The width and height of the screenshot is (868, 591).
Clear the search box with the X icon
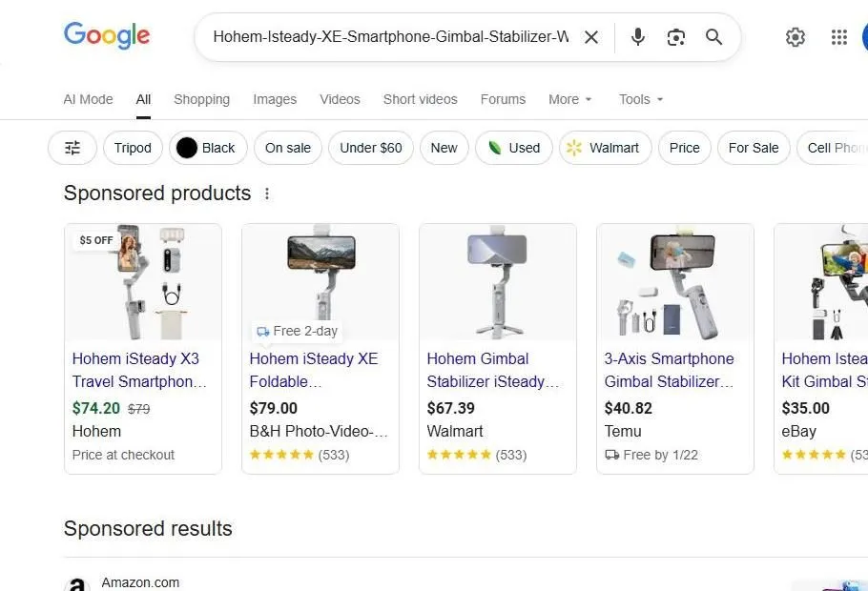click(591, 37)
